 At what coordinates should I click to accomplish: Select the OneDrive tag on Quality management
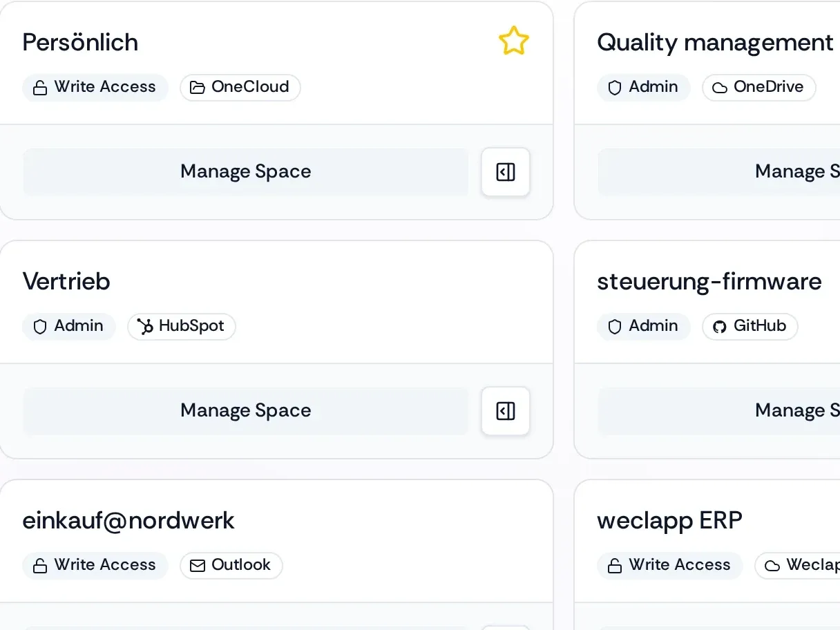[759, 88]
